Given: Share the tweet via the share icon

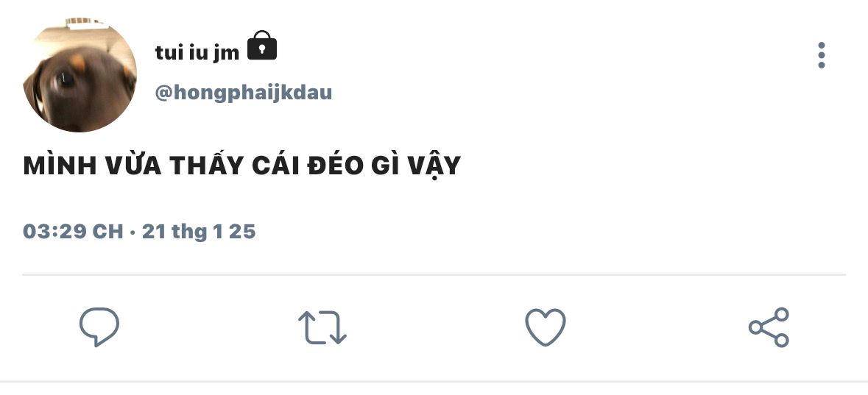Looking at the screenshot, I should (x=769, y=327).
